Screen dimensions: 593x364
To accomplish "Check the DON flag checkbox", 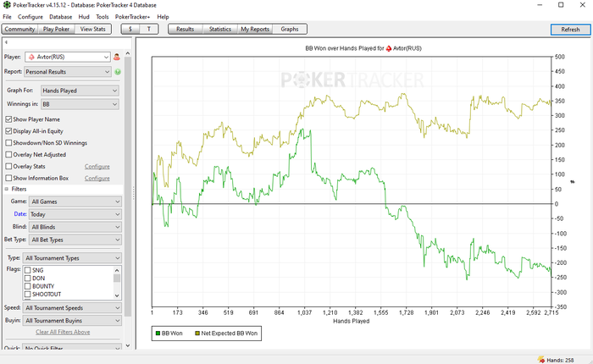I will click(x=28, y=279).
